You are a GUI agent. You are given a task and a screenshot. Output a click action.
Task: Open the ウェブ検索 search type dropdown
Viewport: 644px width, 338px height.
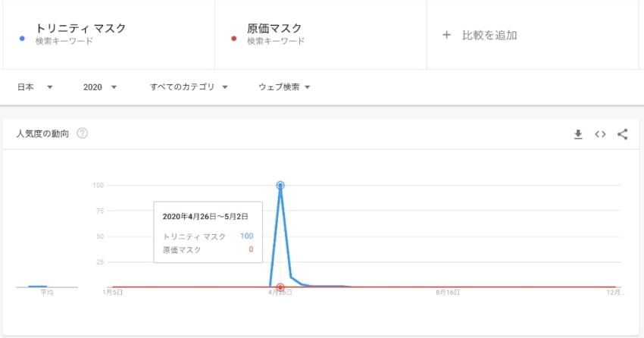pos(284,87)
